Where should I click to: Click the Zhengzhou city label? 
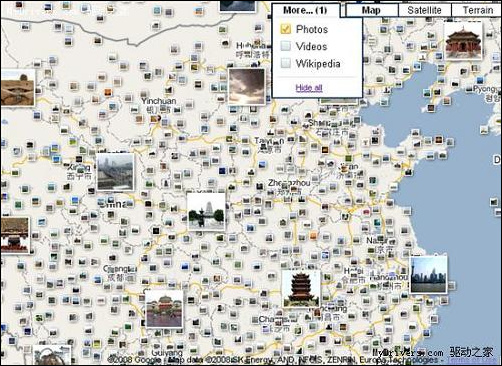tap(289, 183)
